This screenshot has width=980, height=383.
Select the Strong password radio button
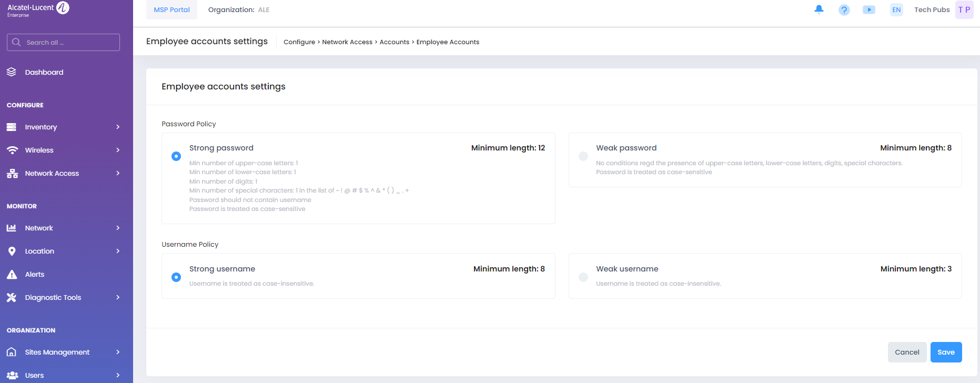(x=176, y=156)
